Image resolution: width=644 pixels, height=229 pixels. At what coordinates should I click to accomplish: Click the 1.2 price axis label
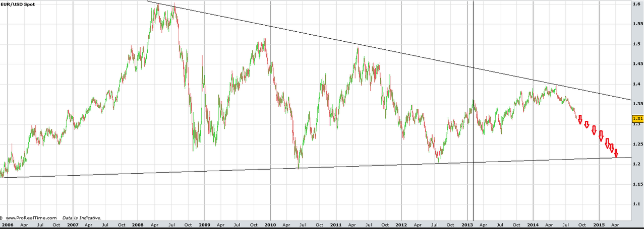[x=636, y=164]
